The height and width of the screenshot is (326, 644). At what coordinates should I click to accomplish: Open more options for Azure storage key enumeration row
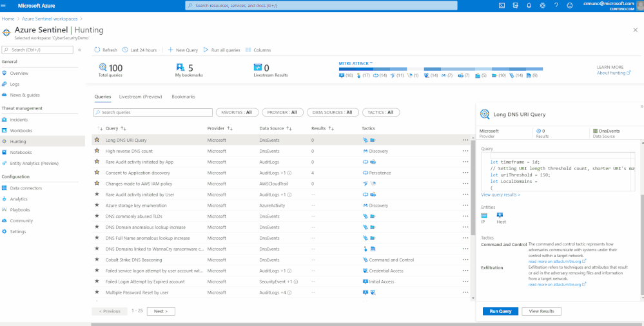coord(465,206)
